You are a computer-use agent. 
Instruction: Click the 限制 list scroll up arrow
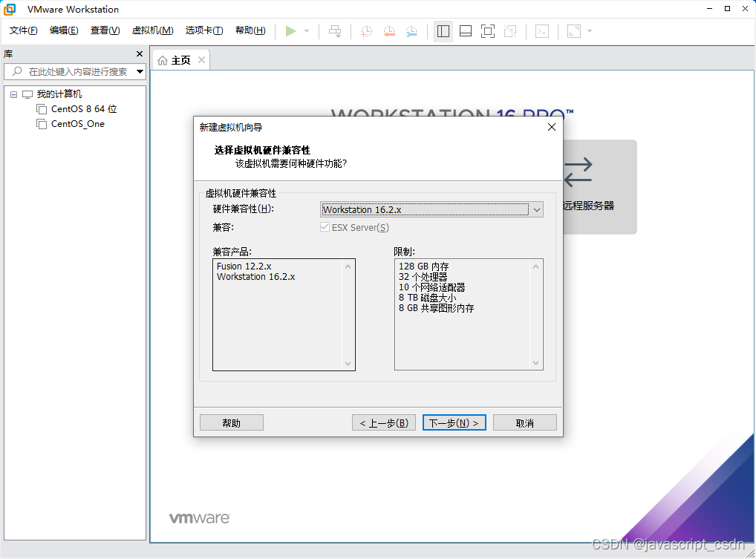535,267
